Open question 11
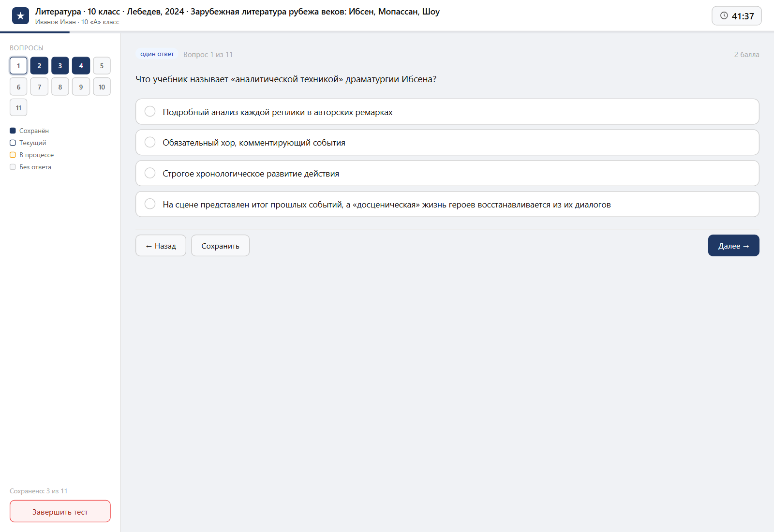The height and width of the screenshot is (532, 774). coord(18,107)
